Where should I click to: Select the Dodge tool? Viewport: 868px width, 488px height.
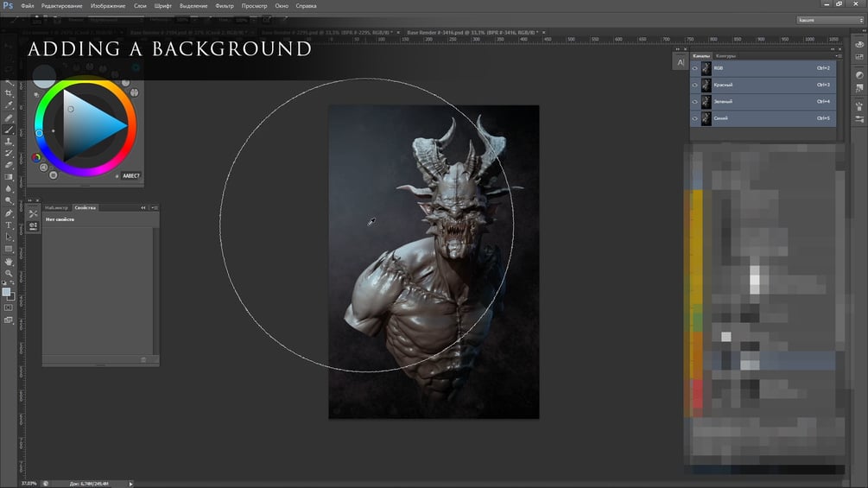9,201
